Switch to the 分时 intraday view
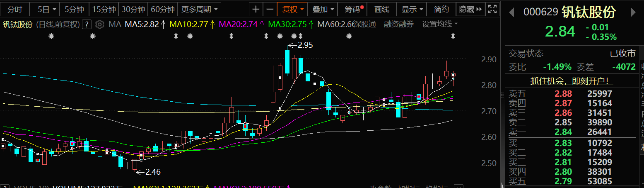 point(15,9)
